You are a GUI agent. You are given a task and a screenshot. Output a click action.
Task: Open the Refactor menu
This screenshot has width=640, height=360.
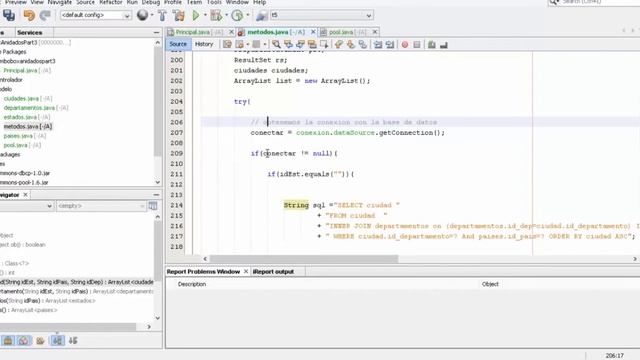(x=111, y=2)
